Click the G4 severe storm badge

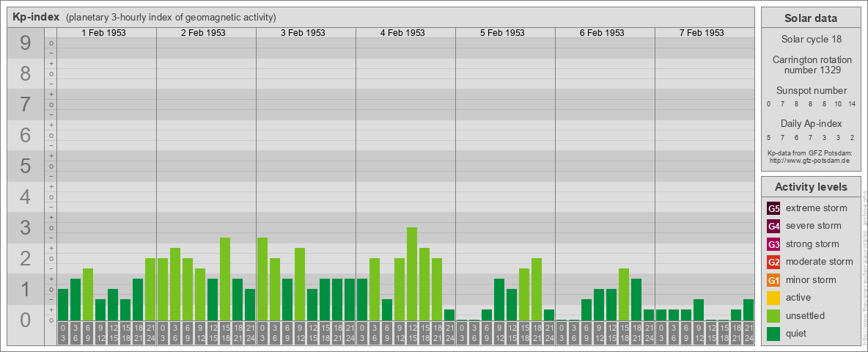773,227
